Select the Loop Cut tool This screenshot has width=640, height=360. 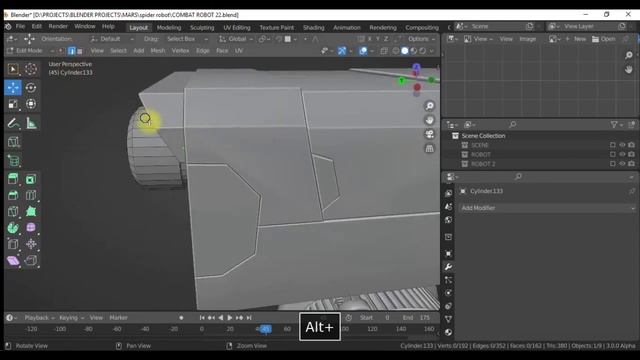(31, 196)
